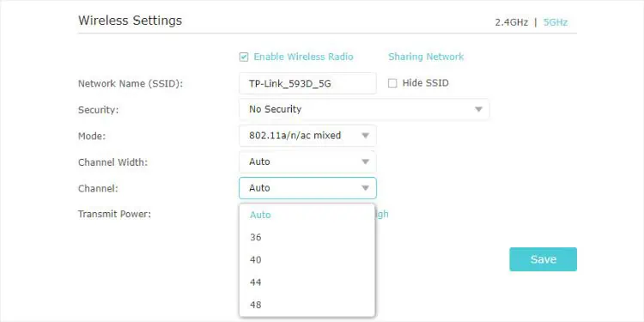Screen dimensions: 644x322
Task: Expand the Mode dropdown arrow
Action: [x=365, y=136]
